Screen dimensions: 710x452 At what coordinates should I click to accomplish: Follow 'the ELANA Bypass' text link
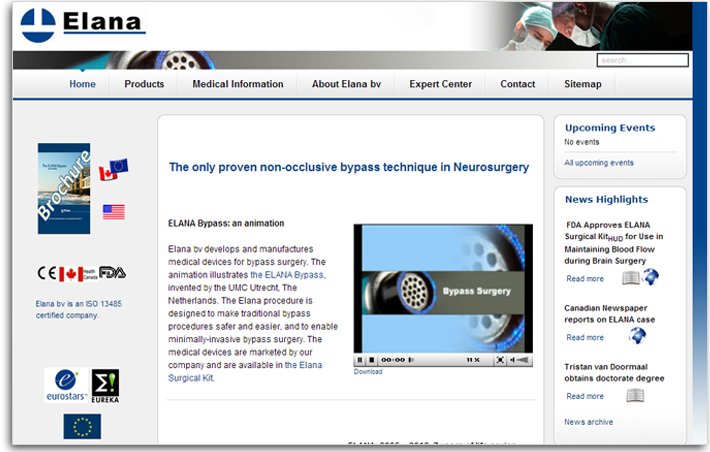coord(287,275)
